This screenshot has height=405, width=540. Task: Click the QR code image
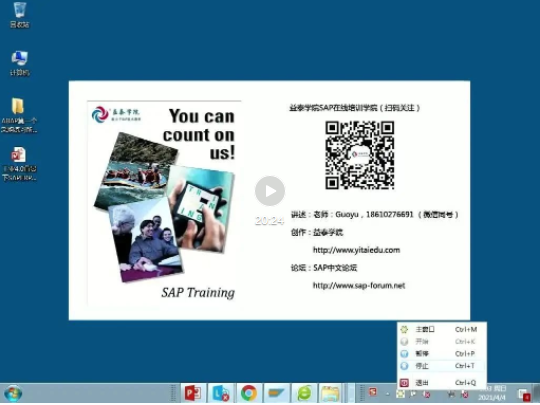(360, 155)
